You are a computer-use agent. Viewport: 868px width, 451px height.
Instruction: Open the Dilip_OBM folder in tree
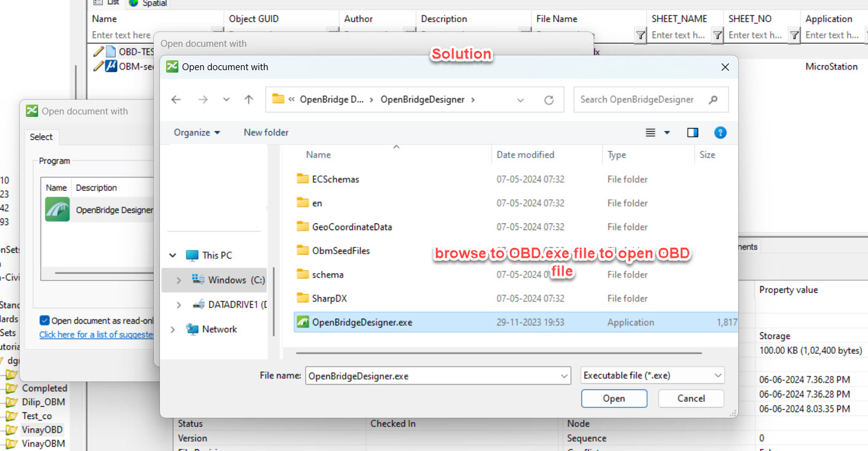coord(43,402)
